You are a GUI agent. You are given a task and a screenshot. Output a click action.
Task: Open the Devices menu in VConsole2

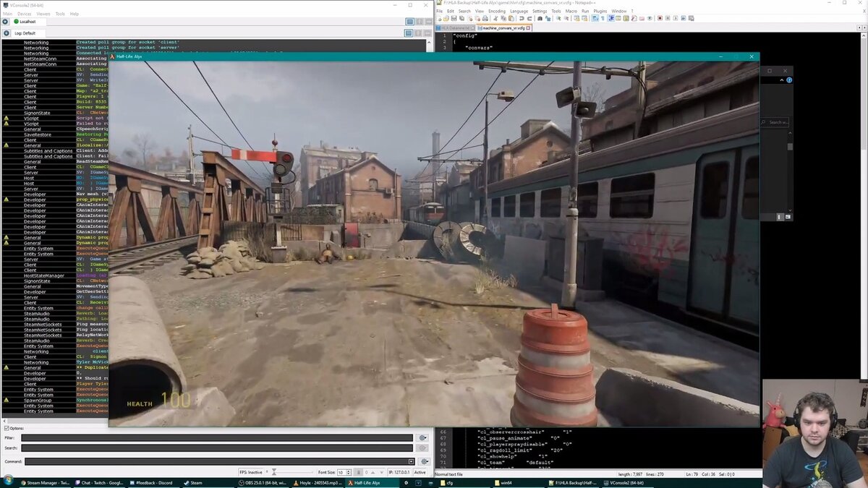click(25, 14)
